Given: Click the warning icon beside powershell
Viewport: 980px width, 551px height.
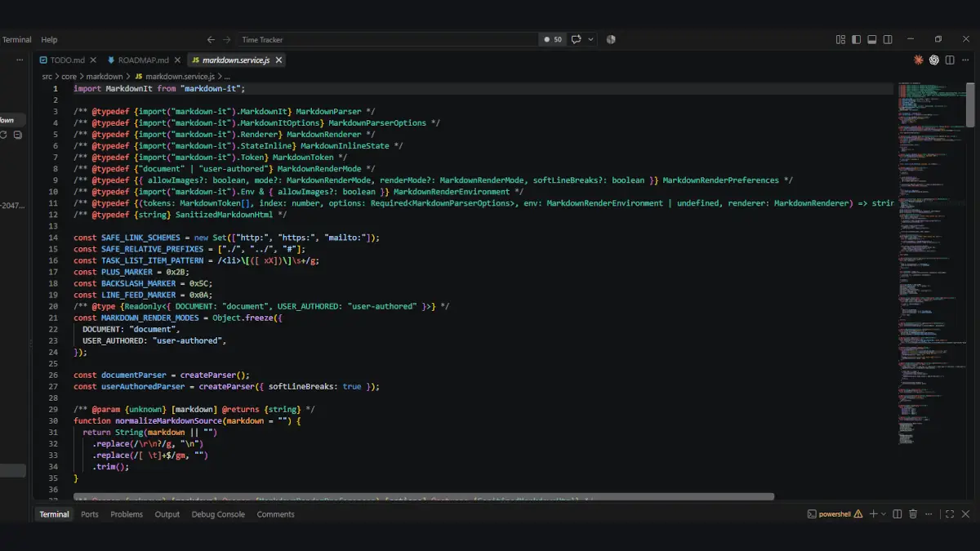Looking at the screenshot, I should click(x=859, y=514).
